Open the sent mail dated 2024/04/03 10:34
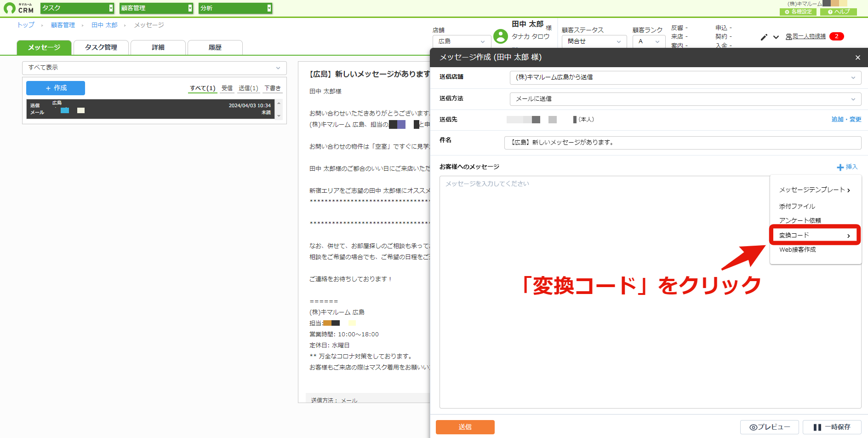The height and width of the screenshot is (438, 868). 151,109
